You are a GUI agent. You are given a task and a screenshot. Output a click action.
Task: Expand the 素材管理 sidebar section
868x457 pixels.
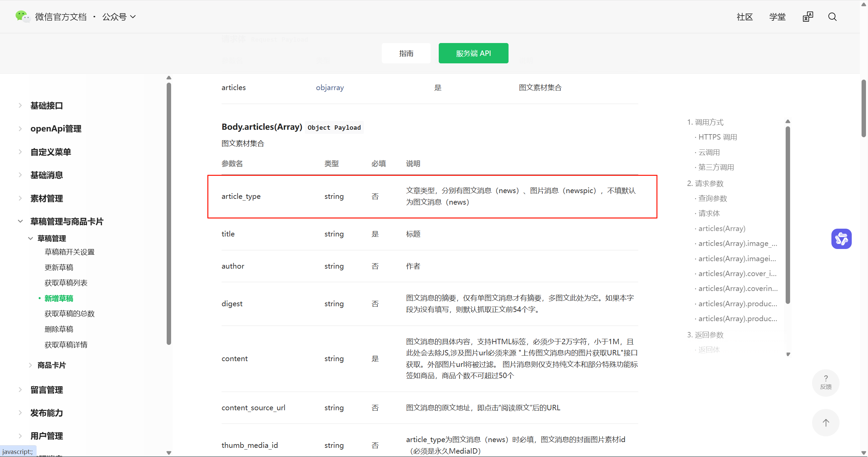coord(47,199)
